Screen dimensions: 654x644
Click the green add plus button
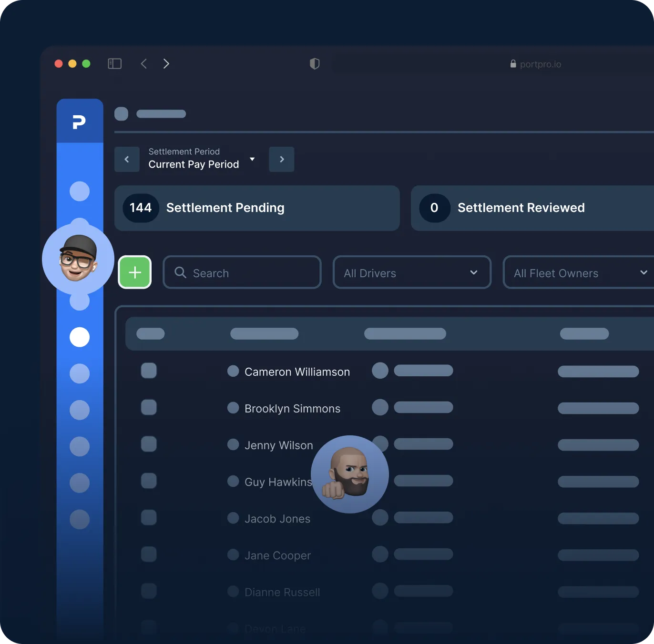click(135, 272)
